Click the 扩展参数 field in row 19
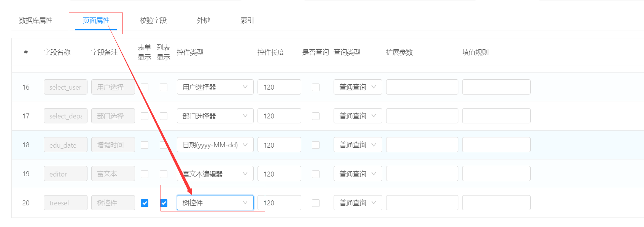 click(422, 174)
